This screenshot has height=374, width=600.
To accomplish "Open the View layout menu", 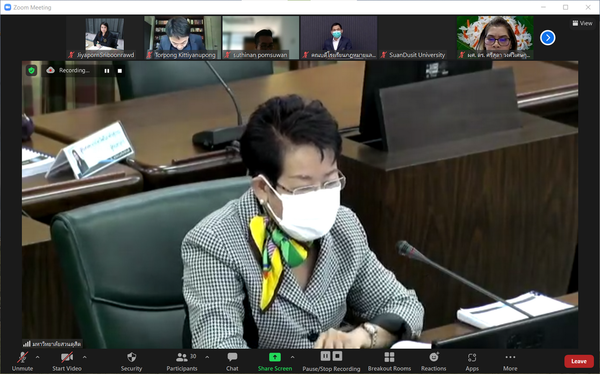I will click(582, 23).
